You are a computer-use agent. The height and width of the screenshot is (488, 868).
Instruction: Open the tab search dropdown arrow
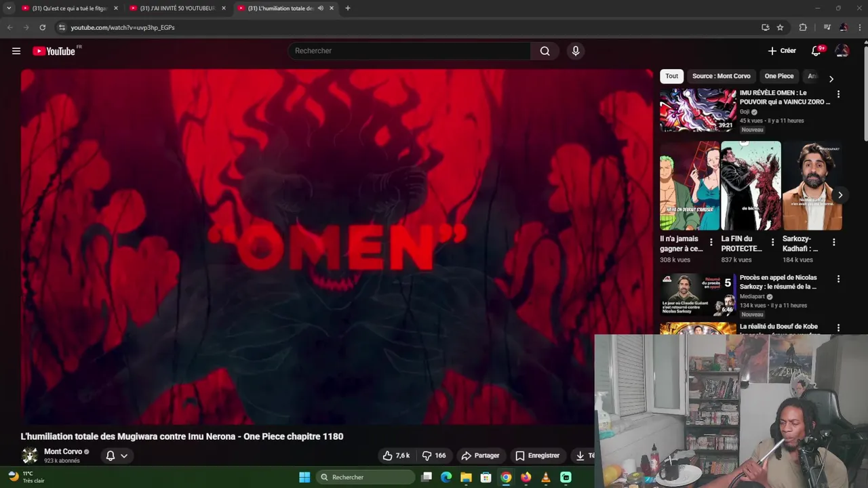(9, 8)
